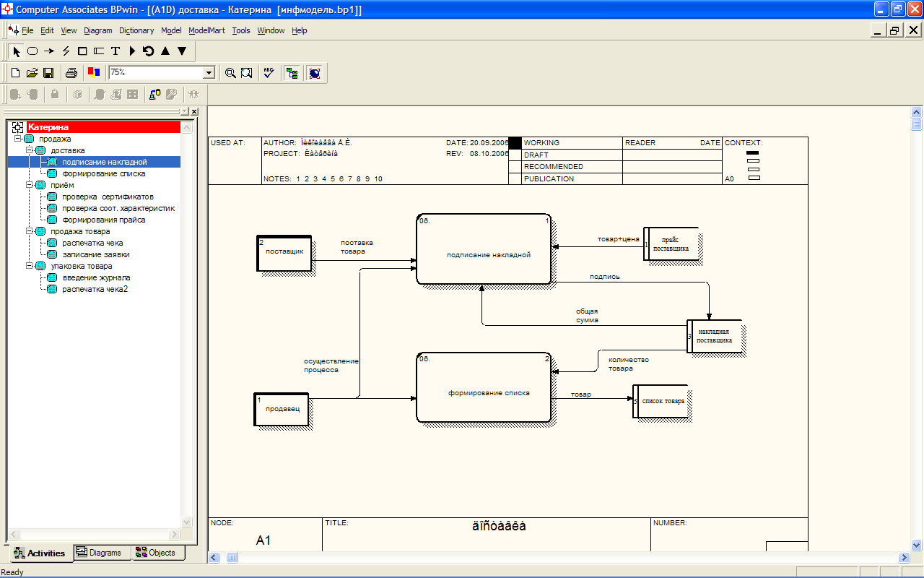Select the rounded Activity box tool
924x578 pixels.
tap(32, 51)
